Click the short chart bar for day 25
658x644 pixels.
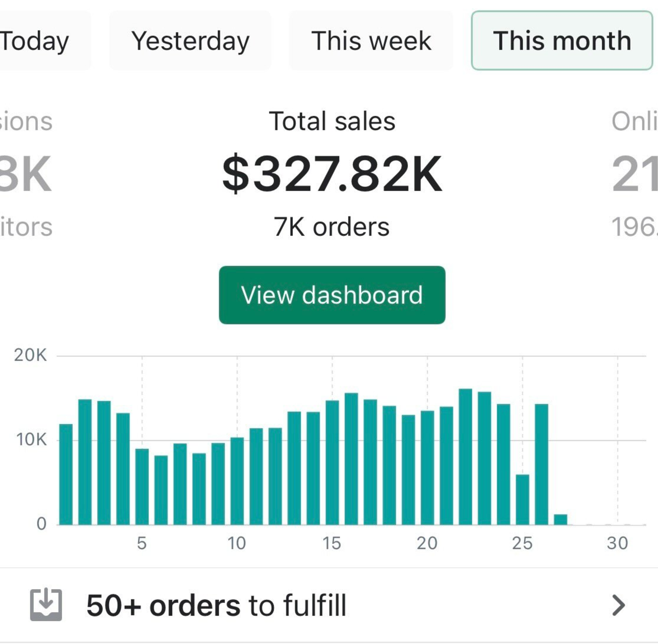(x=522, y=500)
